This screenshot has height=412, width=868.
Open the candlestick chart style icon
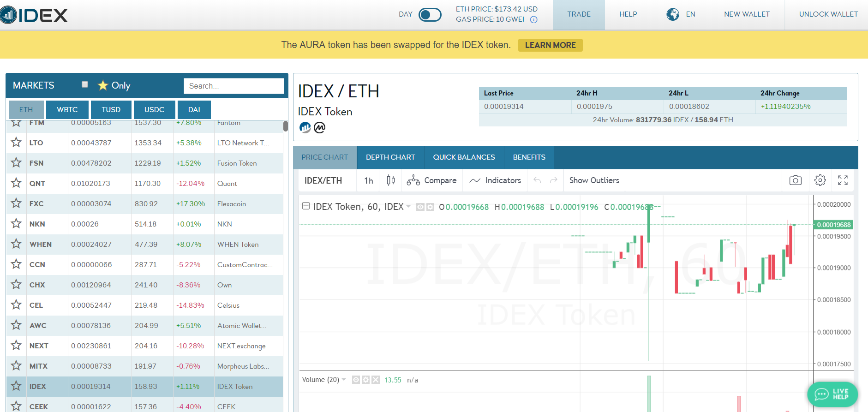point(391,180)
